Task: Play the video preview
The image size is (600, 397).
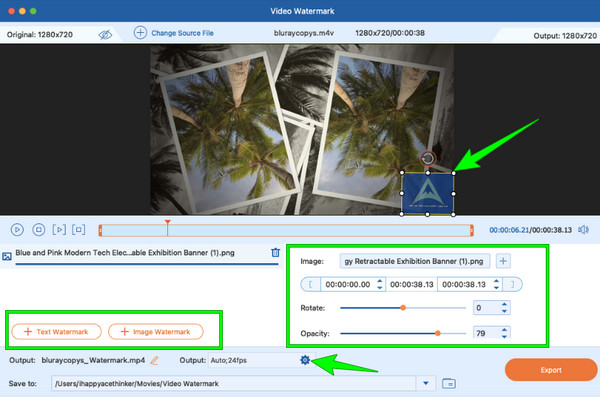Action: point(17,230)
